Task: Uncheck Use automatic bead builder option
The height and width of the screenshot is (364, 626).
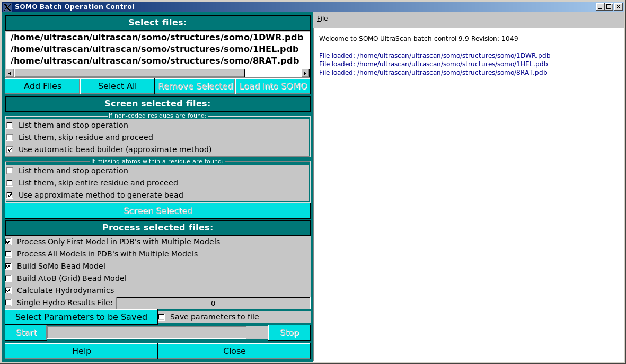Action: (x=9, y=149)
